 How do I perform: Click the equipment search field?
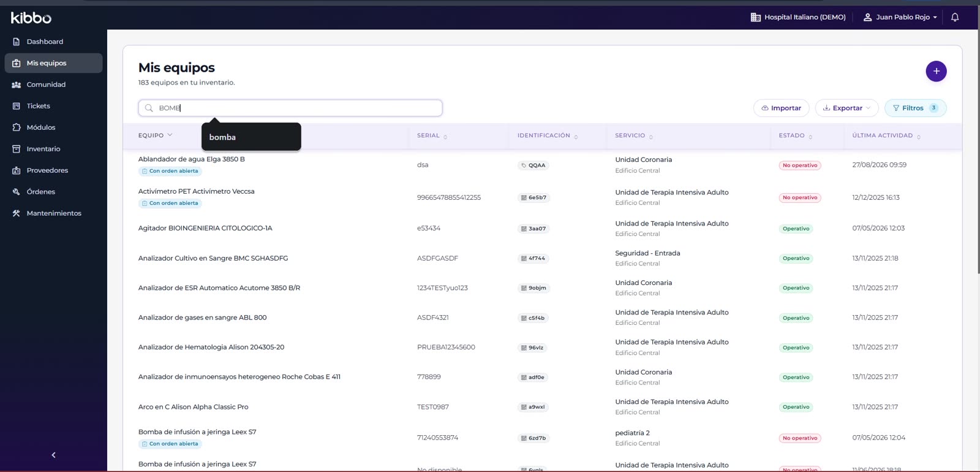pos(290,108)
